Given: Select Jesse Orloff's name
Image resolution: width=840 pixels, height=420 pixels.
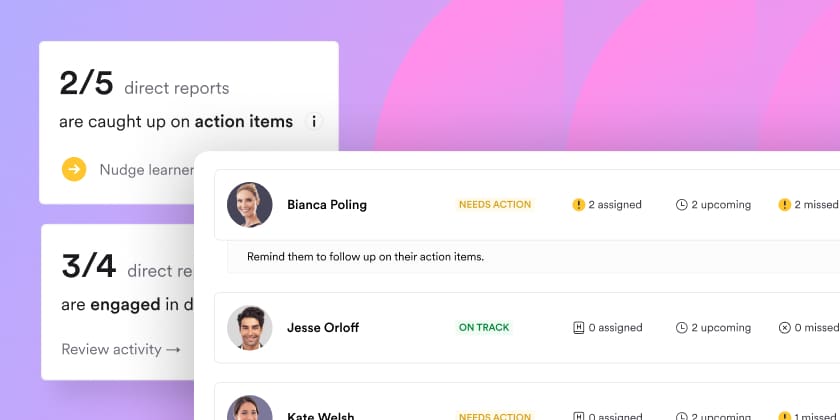Looking at the screenshot, I should [x=323, y=327].
